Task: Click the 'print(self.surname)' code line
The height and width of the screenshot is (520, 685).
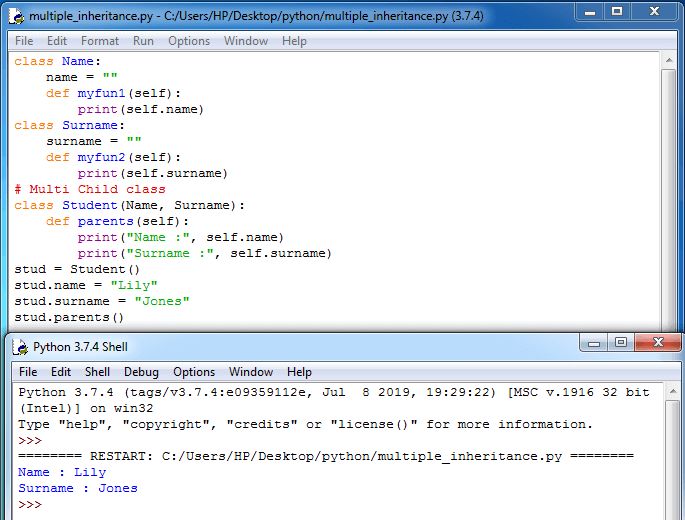Action: pyautogui.click(x=153, y=173)
